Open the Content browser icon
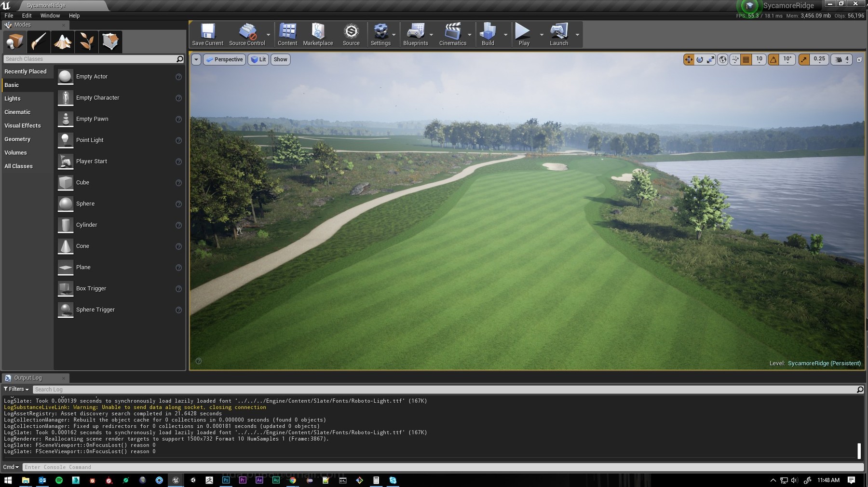This screenshot has width=868, height=487. click(287, 35)
